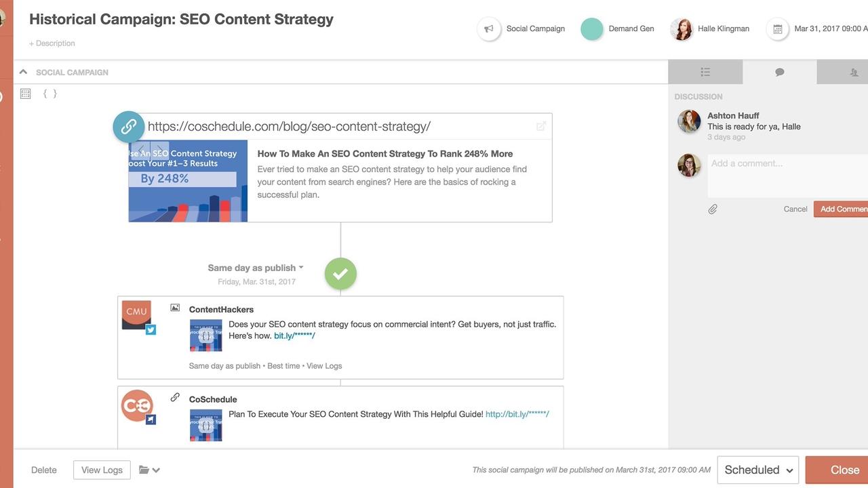Click the Demand Gen label
This screenshot has height=488, width=868.
631,29
